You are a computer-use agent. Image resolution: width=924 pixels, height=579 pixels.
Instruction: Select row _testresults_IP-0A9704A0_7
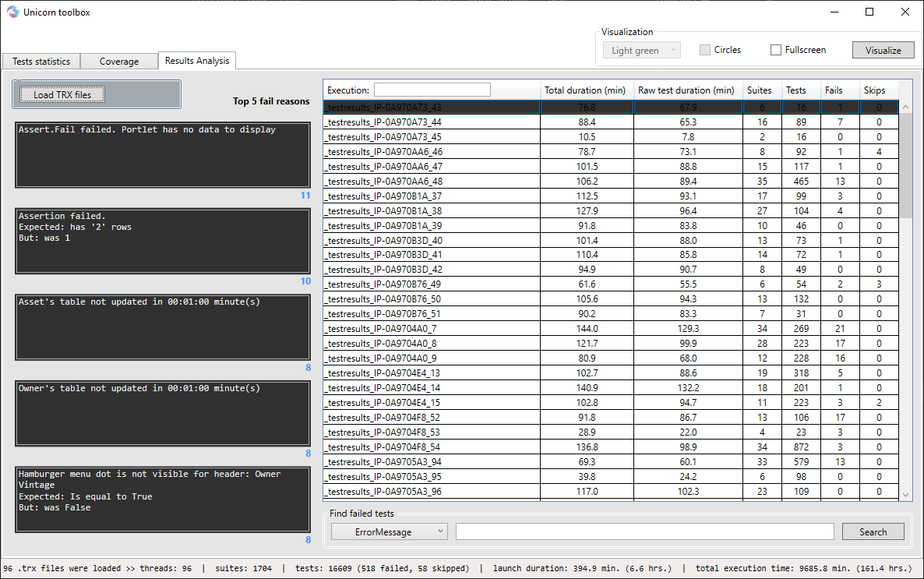pyautogui.click(x=611, y=328)
